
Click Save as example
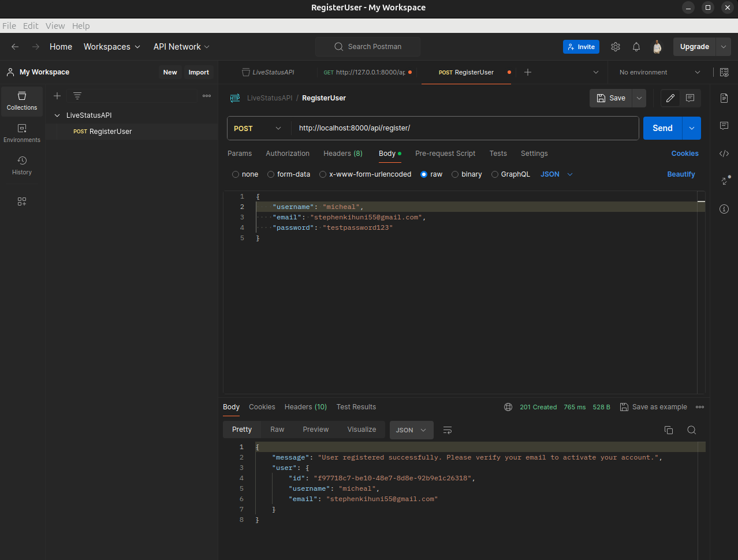(x=654, y=407)
